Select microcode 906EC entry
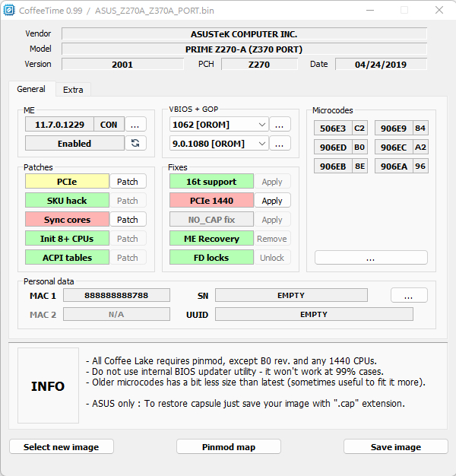This screenshot has width=456, height=476. coord(394,148)
